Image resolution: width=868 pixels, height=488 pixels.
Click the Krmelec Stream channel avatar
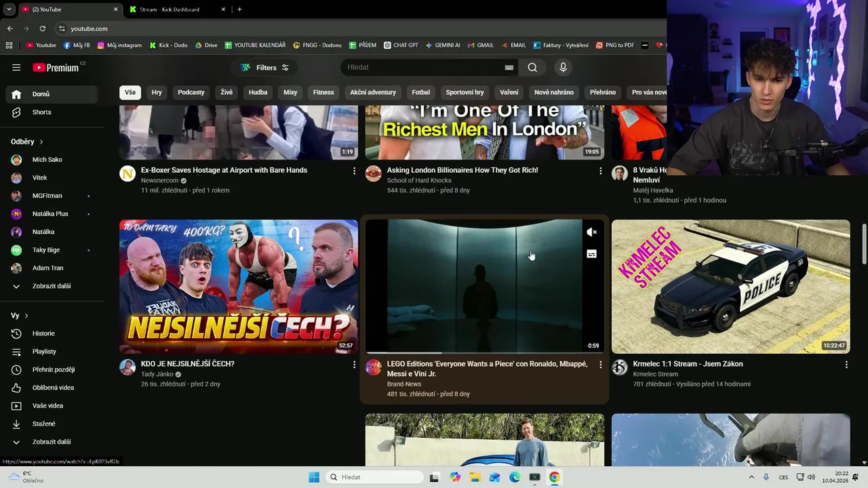pyautogui.click(x=620, y=367)
